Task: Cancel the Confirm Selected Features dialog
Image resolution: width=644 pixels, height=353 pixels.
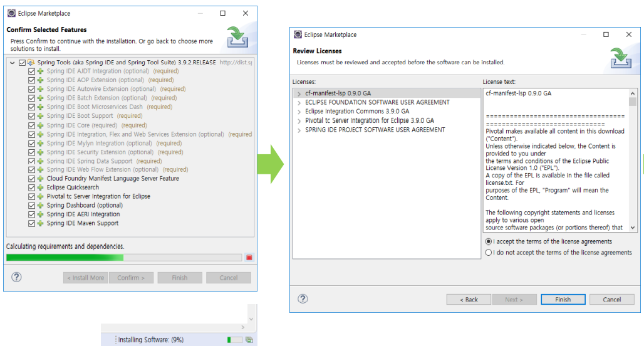Action: tap(229, 278)
